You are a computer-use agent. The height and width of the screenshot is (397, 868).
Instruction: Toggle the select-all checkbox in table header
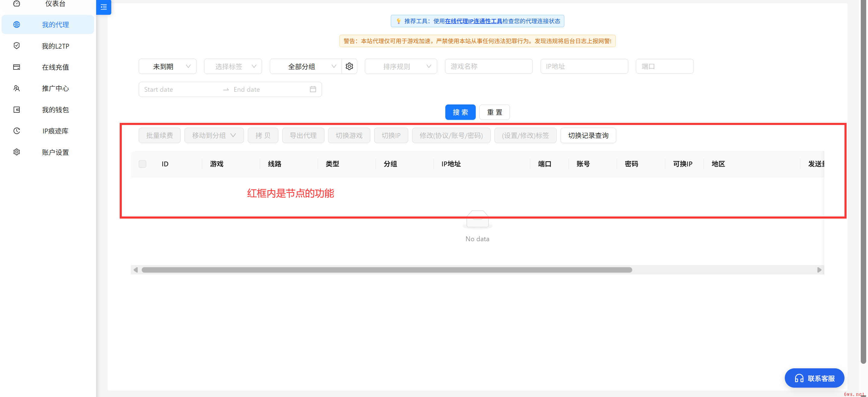tap(143, 164)
